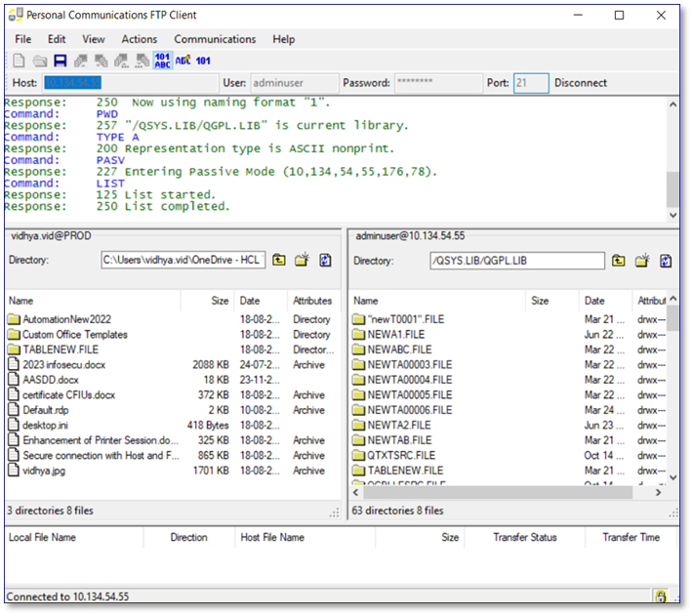Click the application icon in title bar
Screen dimensions: 693x616
click(x=16, y=15)
